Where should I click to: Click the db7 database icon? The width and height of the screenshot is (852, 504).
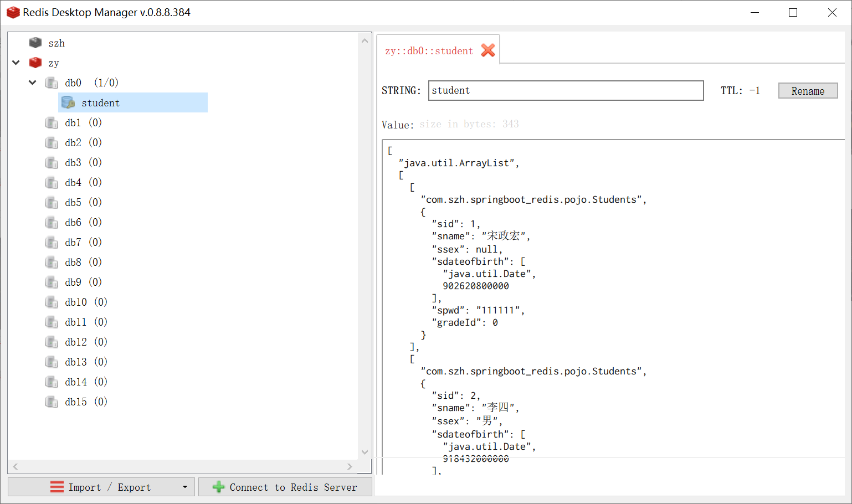tap(52, 242)
